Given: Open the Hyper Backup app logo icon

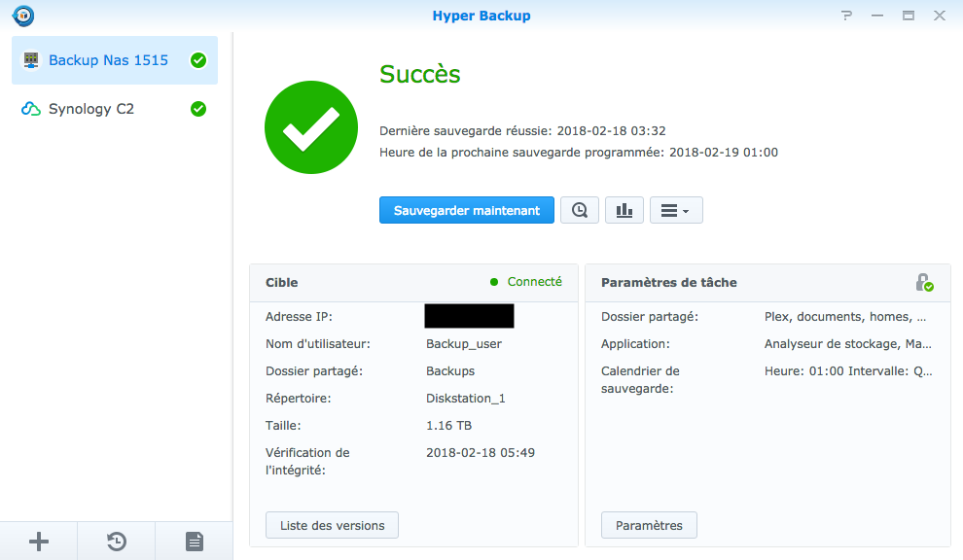Looking at the screenshot, I should pos(23,16).
